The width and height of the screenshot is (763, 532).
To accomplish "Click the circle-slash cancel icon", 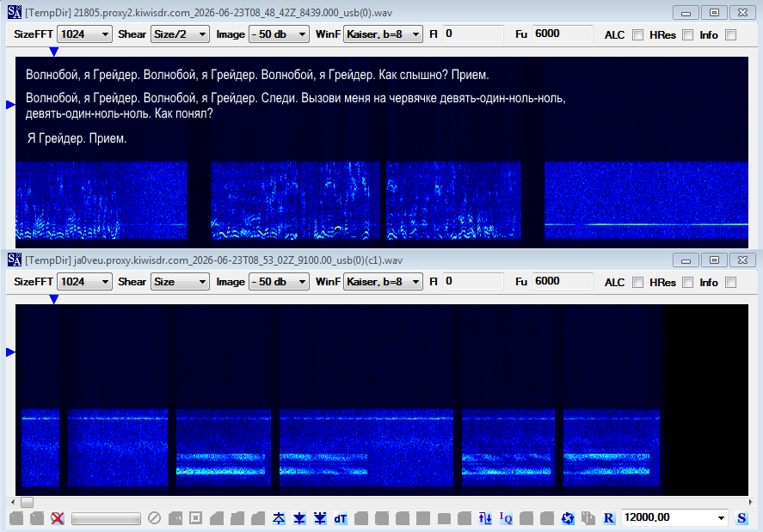I will click(x=154, y=518).
